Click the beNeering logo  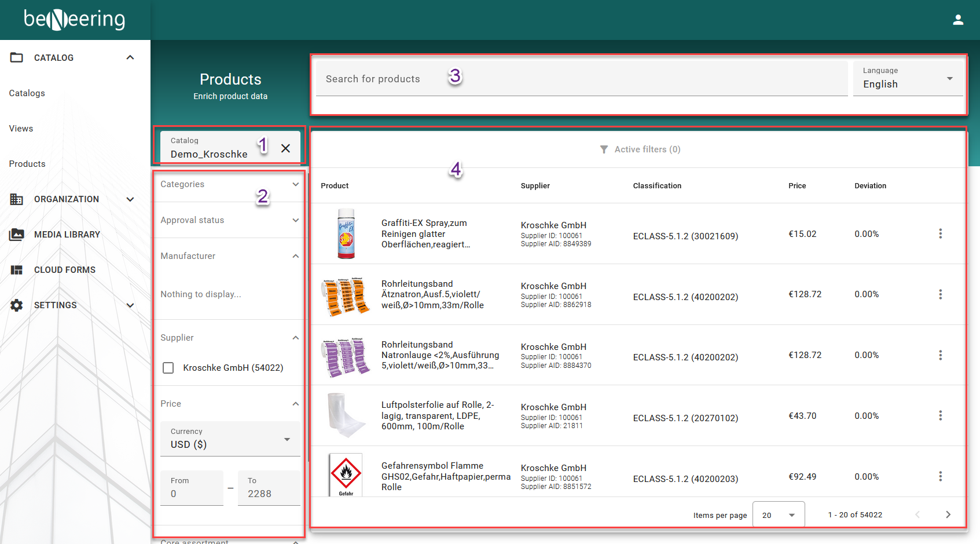[x=74, y=19]
